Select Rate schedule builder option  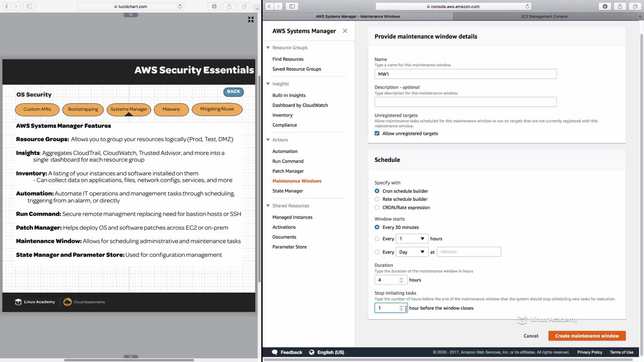point(377,199)
